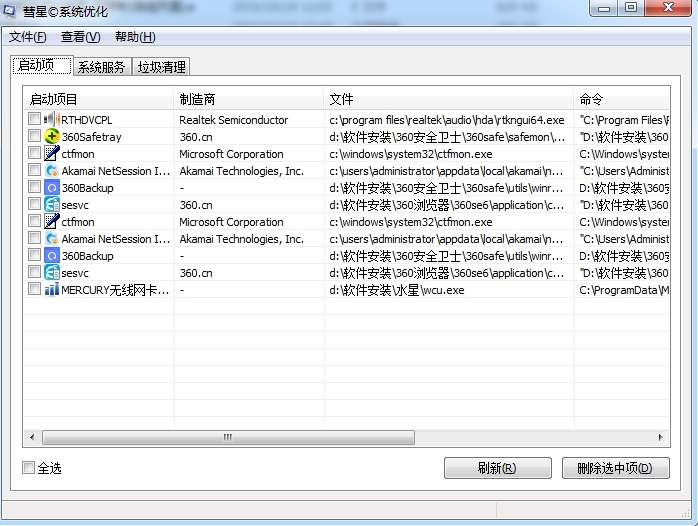Click the scrollbar right arrow
Screen dimensions: 698x526
661,437
